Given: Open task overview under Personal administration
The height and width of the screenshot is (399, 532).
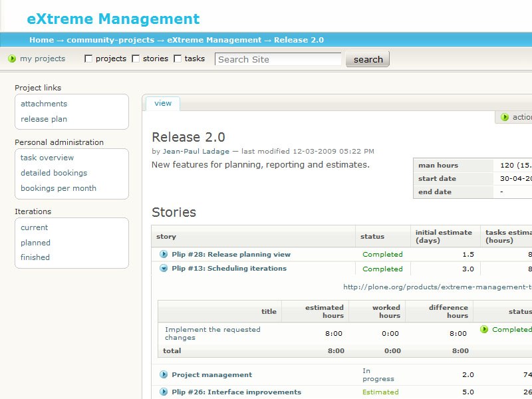Looking at the screenshot, I should pos(47,158).
